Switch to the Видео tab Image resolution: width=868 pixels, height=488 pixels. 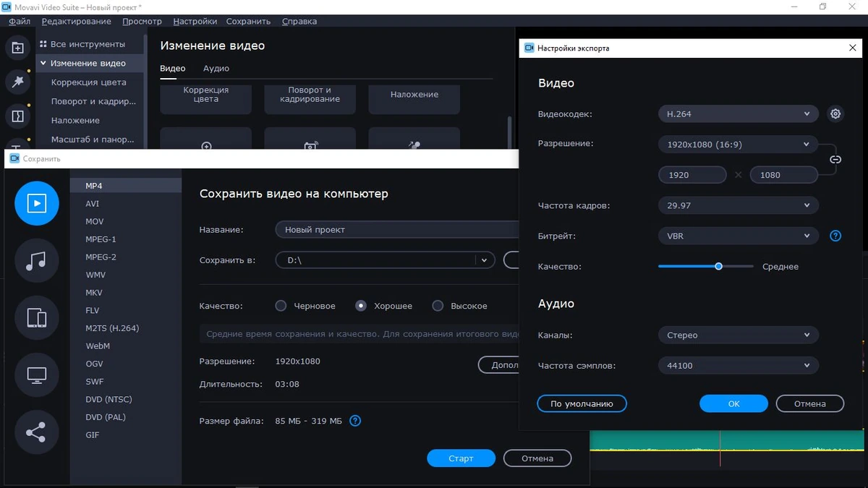pyautogui.click(x=173, y=69)
